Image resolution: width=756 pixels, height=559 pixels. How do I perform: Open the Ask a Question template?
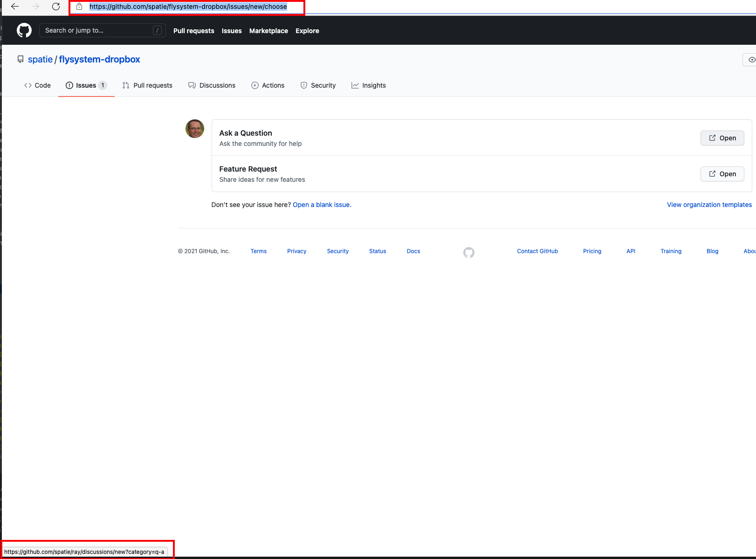pos(722,138)
